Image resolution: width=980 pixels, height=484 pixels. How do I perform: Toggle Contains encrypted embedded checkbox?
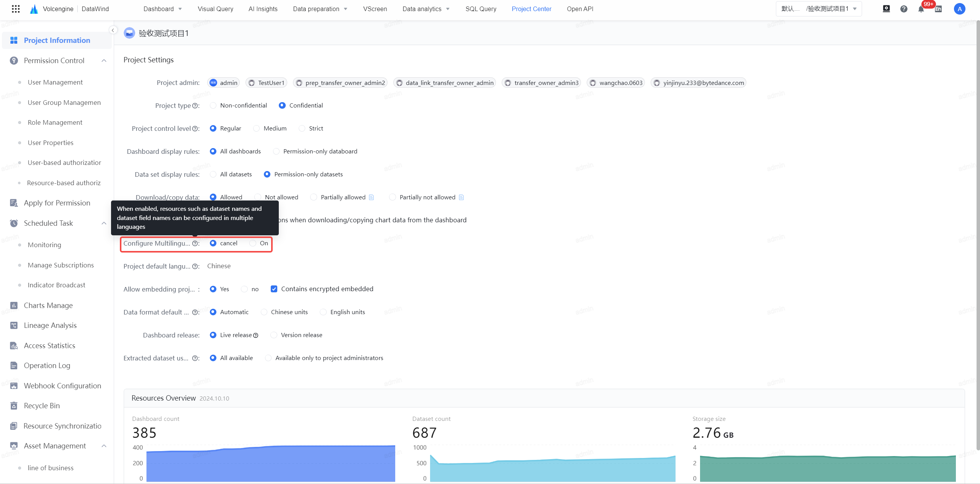[274, 289]
